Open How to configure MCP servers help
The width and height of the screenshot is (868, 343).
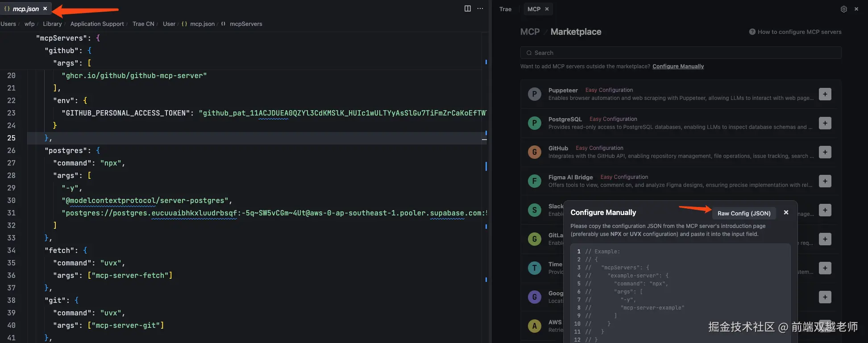click(795, 32)
